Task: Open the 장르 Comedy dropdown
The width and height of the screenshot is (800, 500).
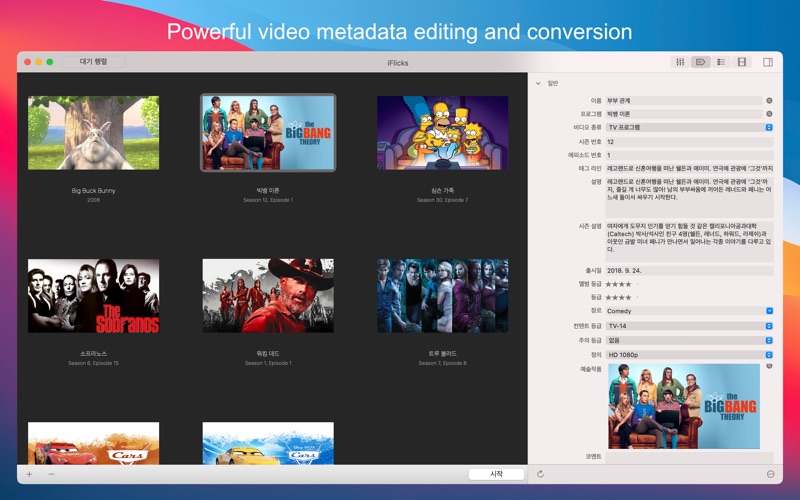Action: point(689,311)
